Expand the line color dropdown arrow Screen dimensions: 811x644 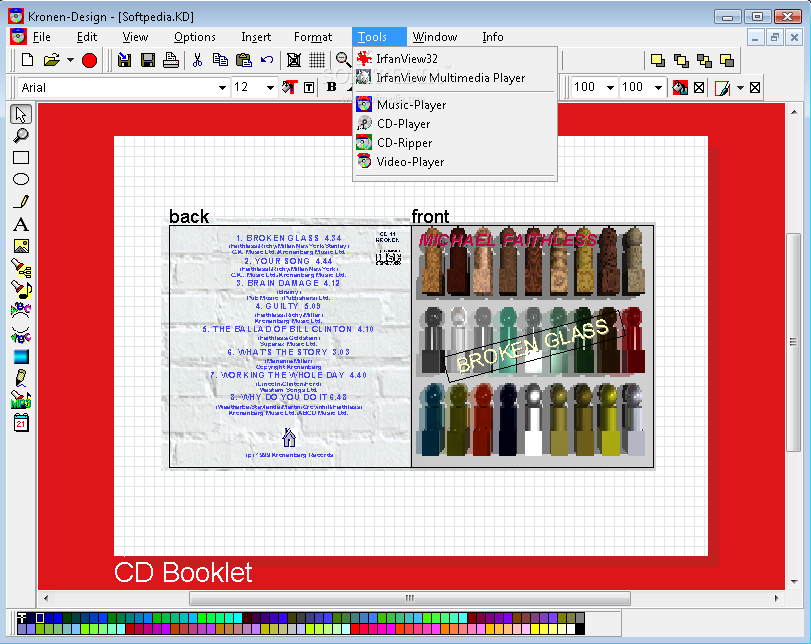click(740, 87)
